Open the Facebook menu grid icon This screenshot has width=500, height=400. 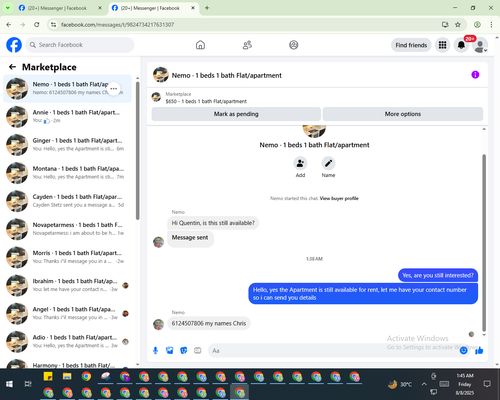(x=442, y=45)
